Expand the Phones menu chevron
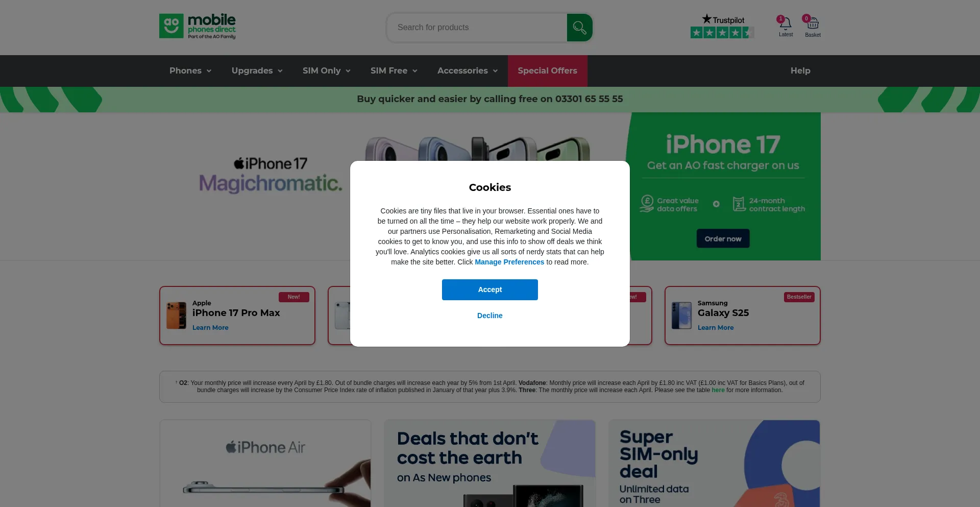This screenshot has height=507, width=980. tap(209, 71)
